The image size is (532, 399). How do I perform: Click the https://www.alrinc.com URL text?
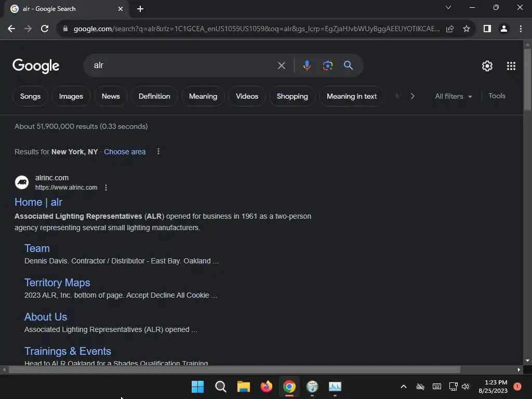[x=66, y=188]
